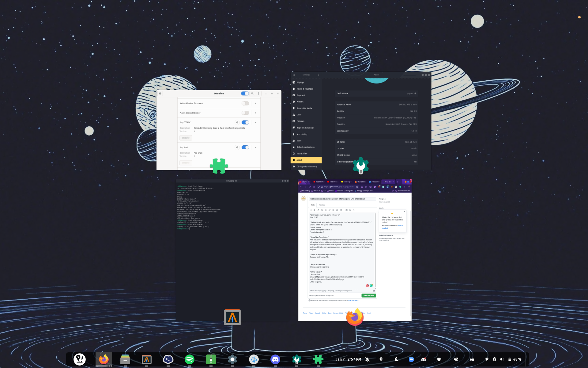Viewport: 588px width, 368px height.
Task: Enable the Places Status Indicator extension
Action: point(245,113)
